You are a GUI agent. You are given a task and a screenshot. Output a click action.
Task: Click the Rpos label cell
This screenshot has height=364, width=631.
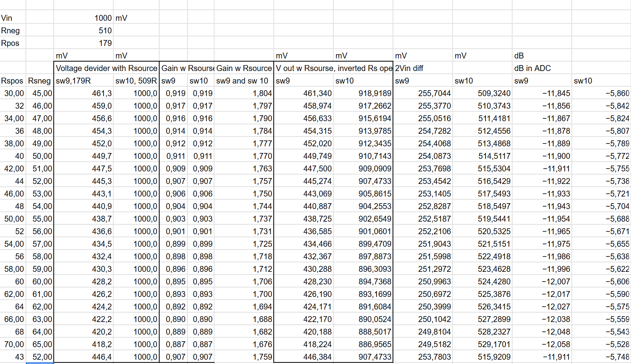[13, 43]
